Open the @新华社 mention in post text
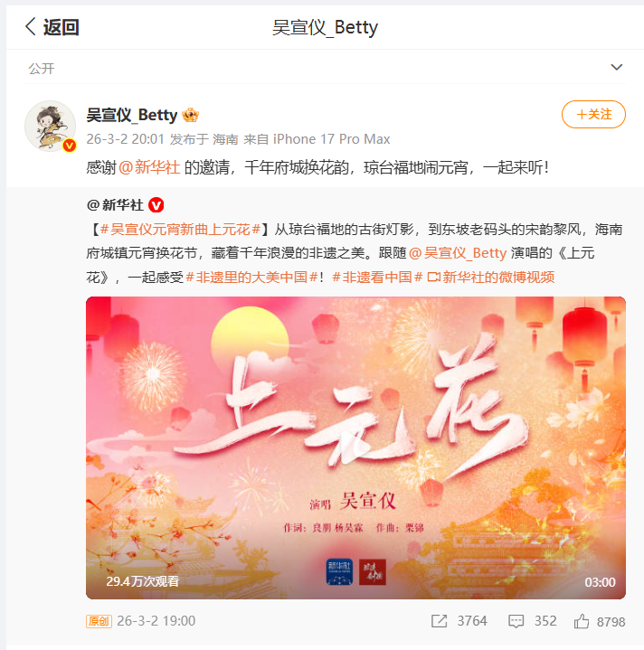The height and width of the screenshot is (650, 644). point(149,167)
